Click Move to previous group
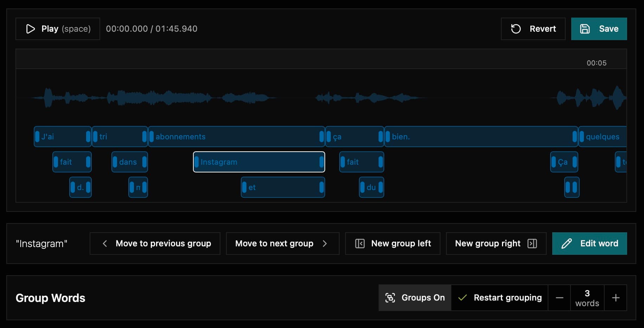This screenshot has height=328, width=644. point(155,243)
